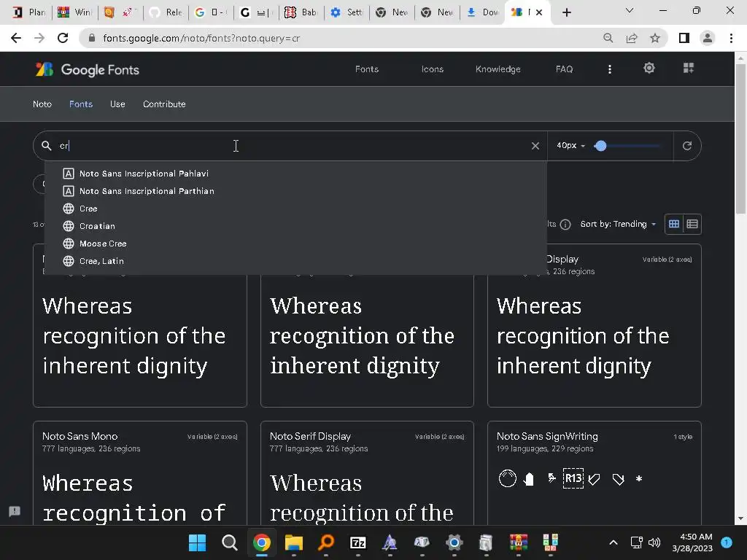Image resolution: width=747 pixels, height=560 pixels.
Task: Open Chrome zoom magnifier icon
Action: point(608,38)
